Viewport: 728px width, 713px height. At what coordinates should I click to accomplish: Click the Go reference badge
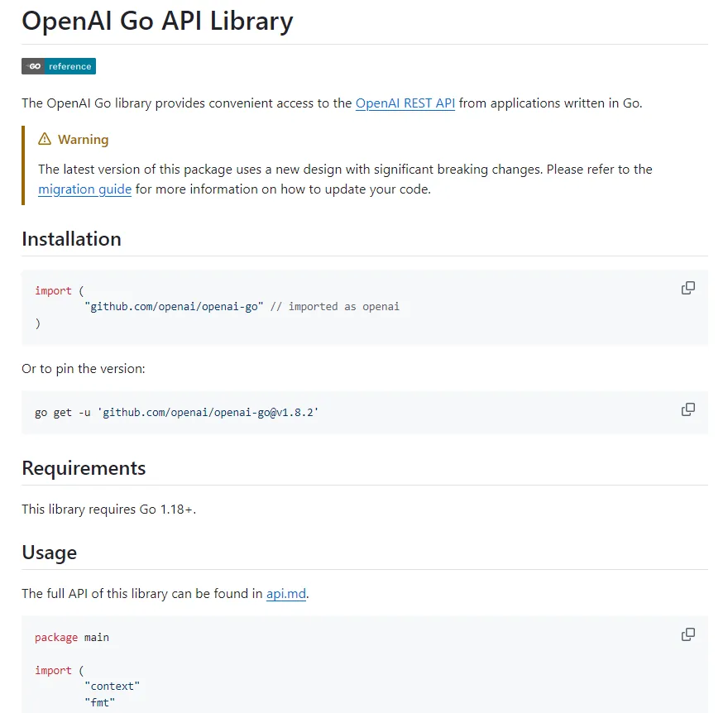pyautogui.click(x=59, y=66)
